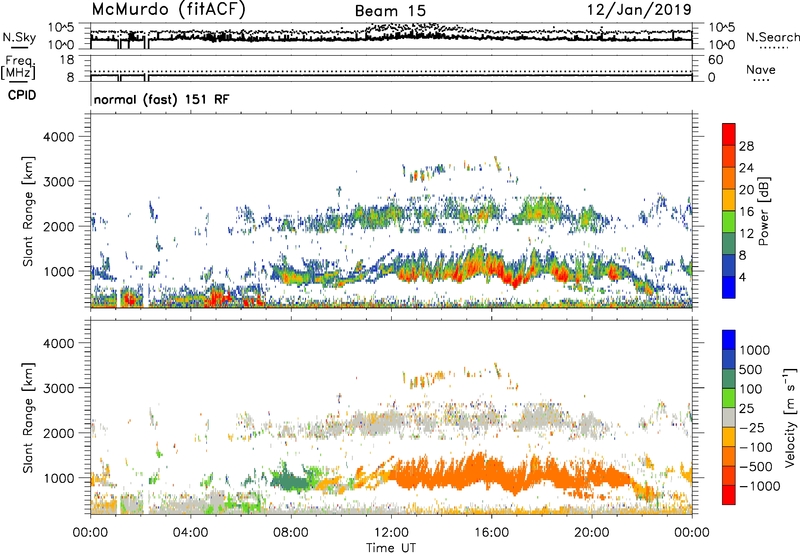Viewport: 800px width, 554px height.
Task: Select the yellow 16-20 dB power colorbar segment
Action: tap(729, 200)
